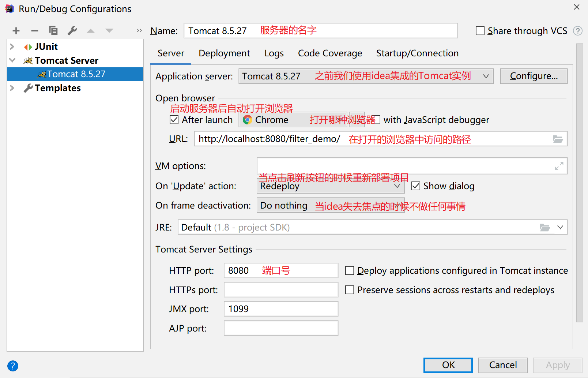Image resolution: width=588 pixels, height=378 pixels.
Task: Toggle with JavaScript debugger checkbox
Action: click(x=377, y=120)
